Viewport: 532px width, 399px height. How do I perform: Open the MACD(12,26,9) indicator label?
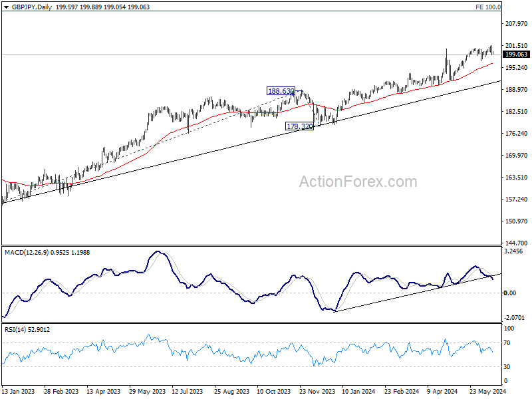(x=27, y=253)
